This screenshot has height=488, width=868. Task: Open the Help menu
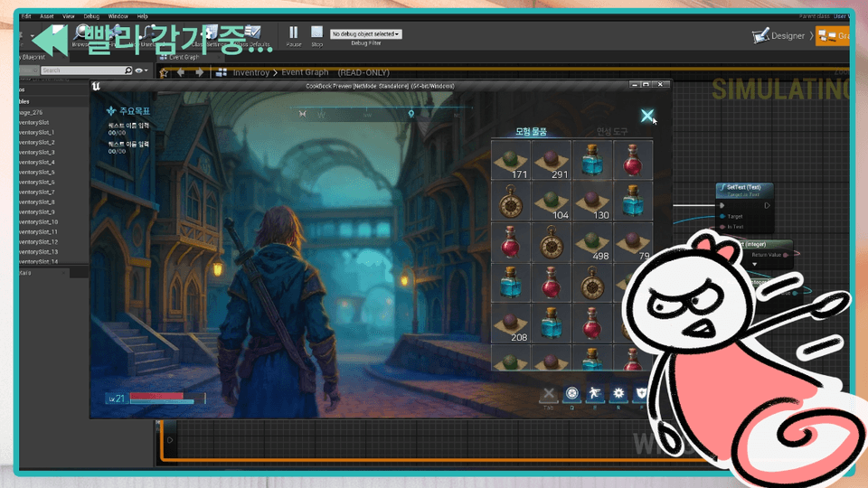[142, 16]
